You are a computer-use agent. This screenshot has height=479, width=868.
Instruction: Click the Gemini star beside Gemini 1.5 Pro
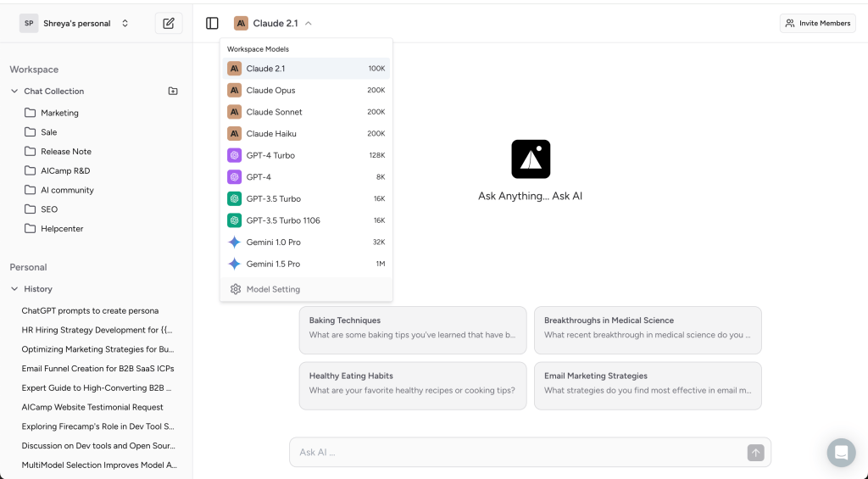coord(234,264)
